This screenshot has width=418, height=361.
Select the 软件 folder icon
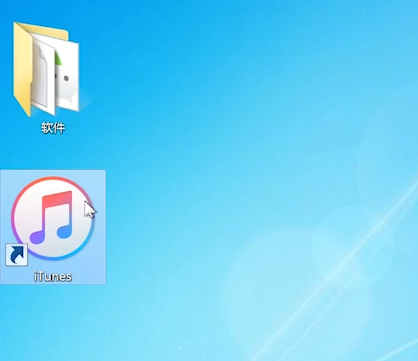point(46,69)
